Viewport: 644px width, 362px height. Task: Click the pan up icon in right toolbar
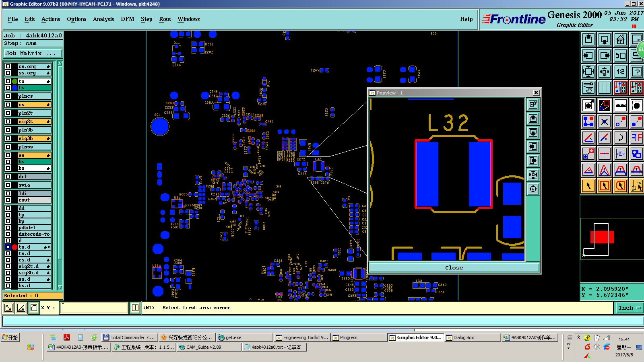(x=588, y=39)
